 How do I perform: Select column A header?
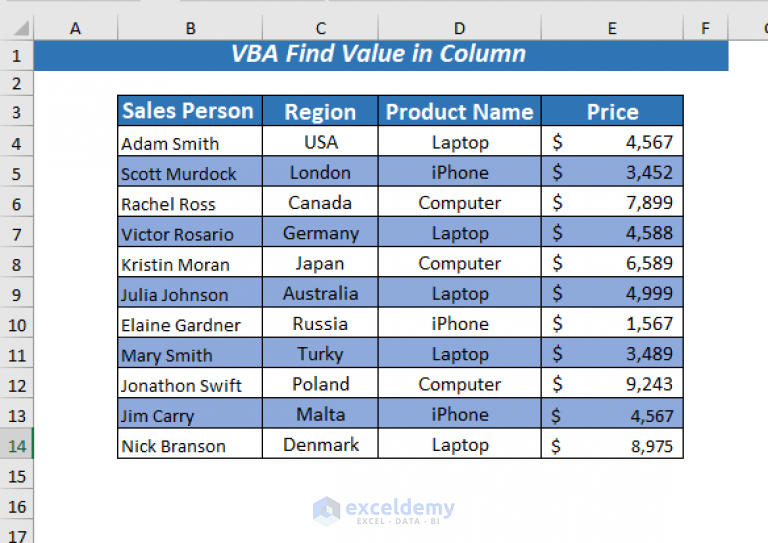point(75,28)
